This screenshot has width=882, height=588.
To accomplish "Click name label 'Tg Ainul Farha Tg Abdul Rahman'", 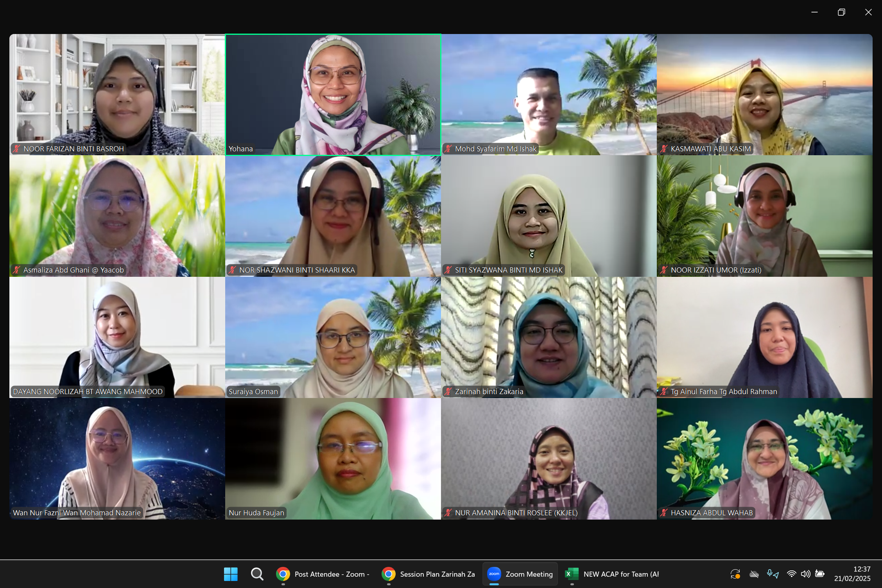I will (724, 391).
